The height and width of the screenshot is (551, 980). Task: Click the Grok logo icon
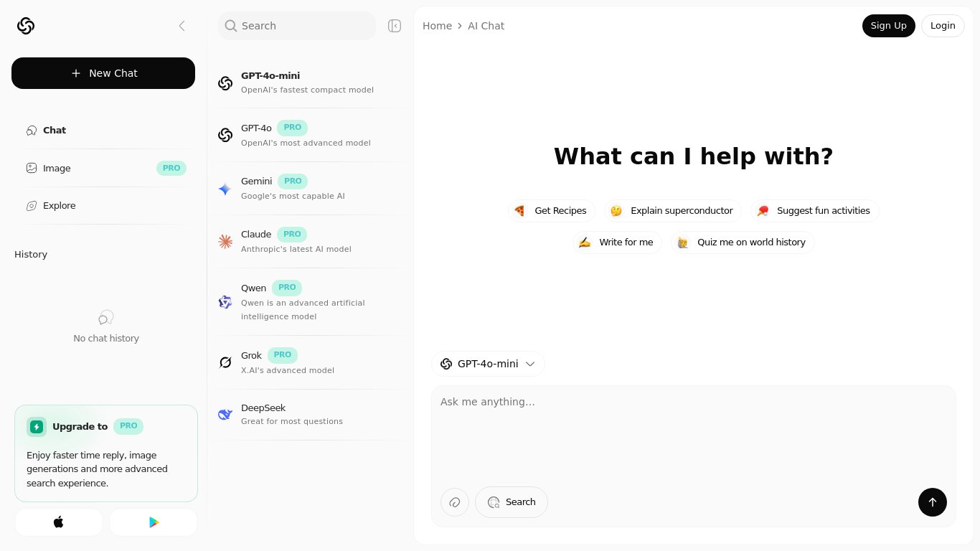[x=225, y=362]
